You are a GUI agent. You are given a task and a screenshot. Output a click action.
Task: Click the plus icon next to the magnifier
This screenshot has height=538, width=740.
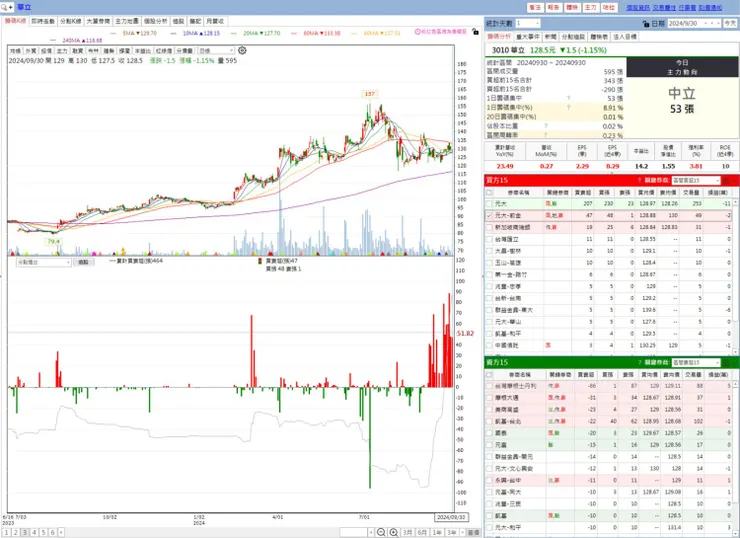click(11, 8)
